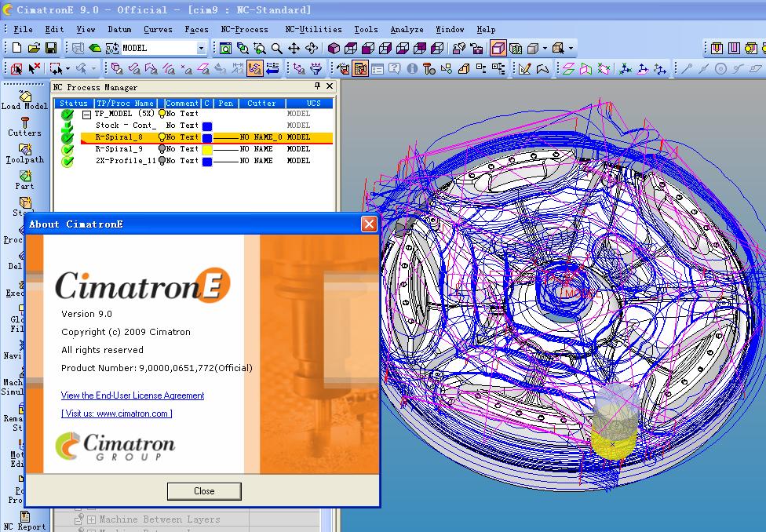Toggle the R-Spiral_8 visibility light bulb
This screenshot has width=766, height=532.
(x=162, y=137)
